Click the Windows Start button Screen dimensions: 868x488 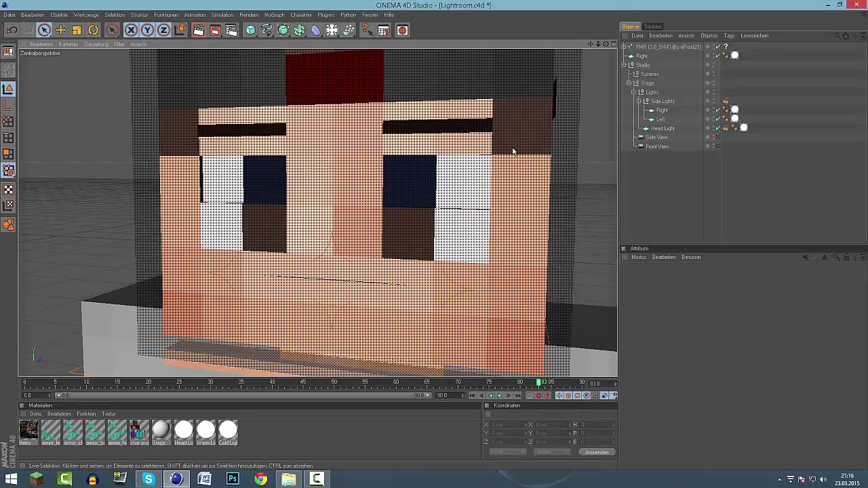[11, 479]
